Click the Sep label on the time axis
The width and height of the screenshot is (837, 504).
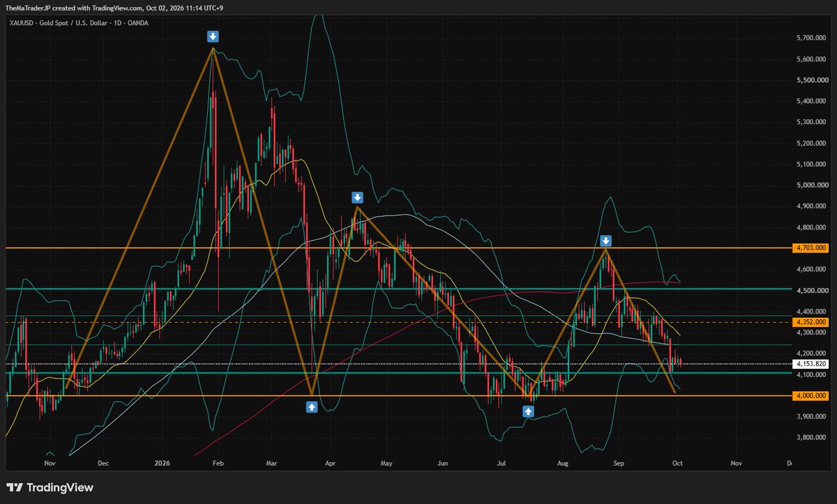[618, 462]
